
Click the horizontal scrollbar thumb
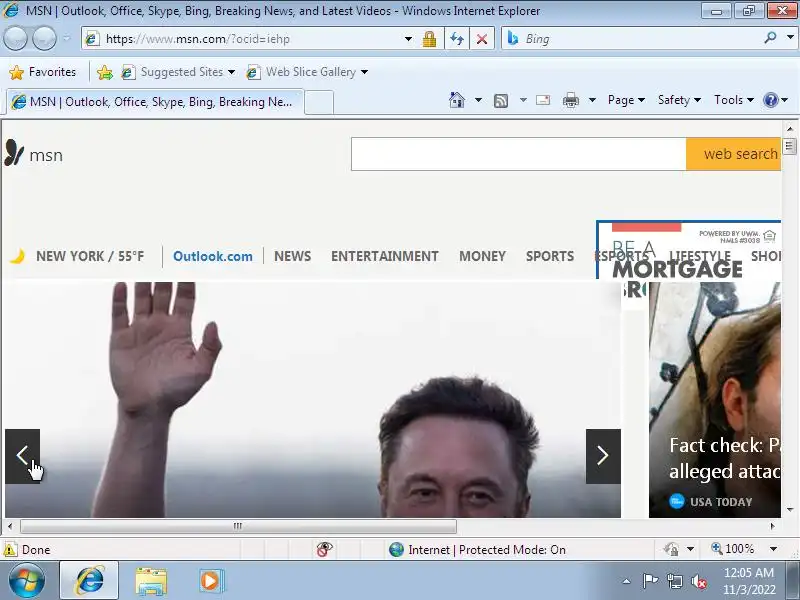pyautogui.click(x=238, y=526)
